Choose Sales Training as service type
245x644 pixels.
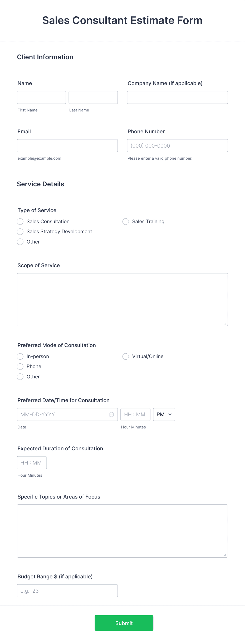point(125,221)
